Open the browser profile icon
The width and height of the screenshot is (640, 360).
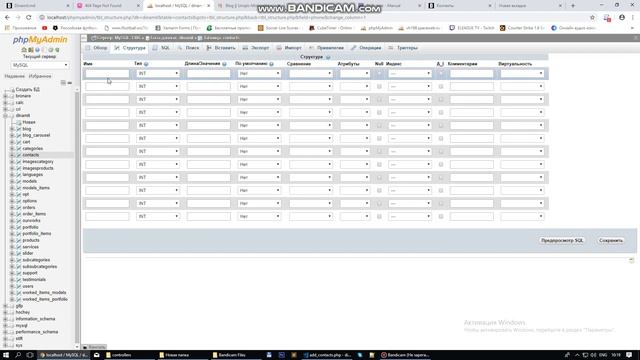click(622, 18)
